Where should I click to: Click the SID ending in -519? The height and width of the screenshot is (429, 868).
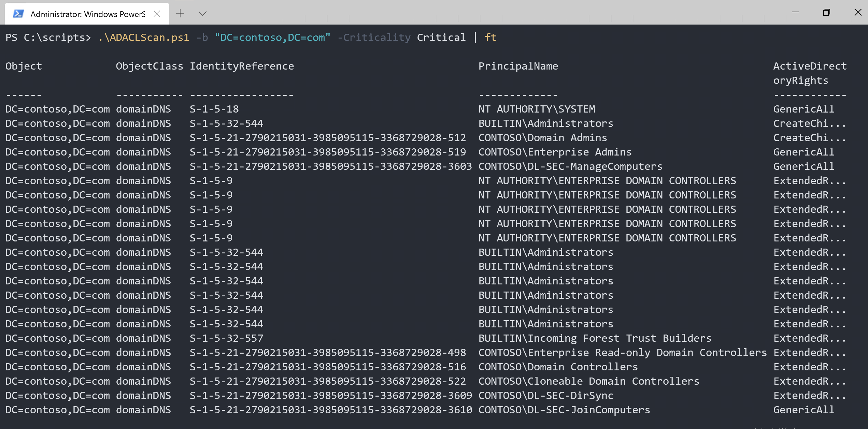328,152
